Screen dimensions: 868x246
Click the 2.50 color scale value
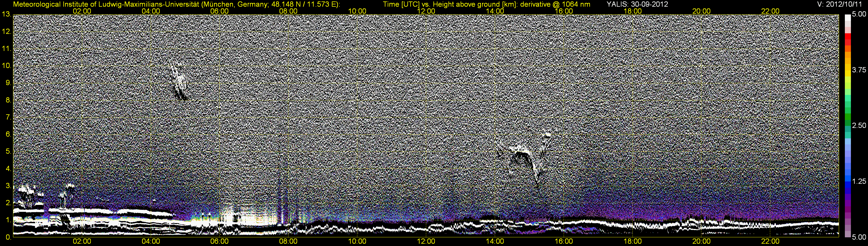coord(859,126)
